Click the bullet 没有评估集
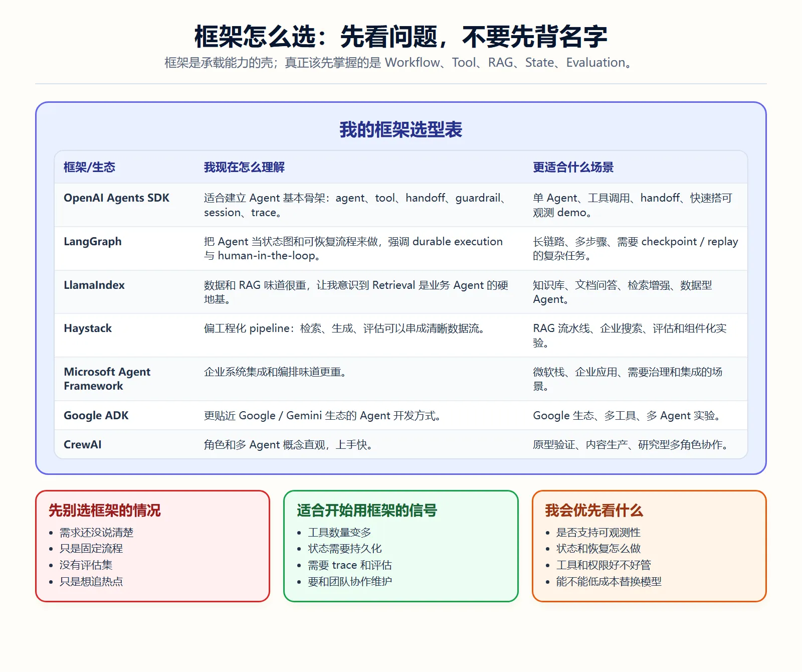 click(86, 565)
